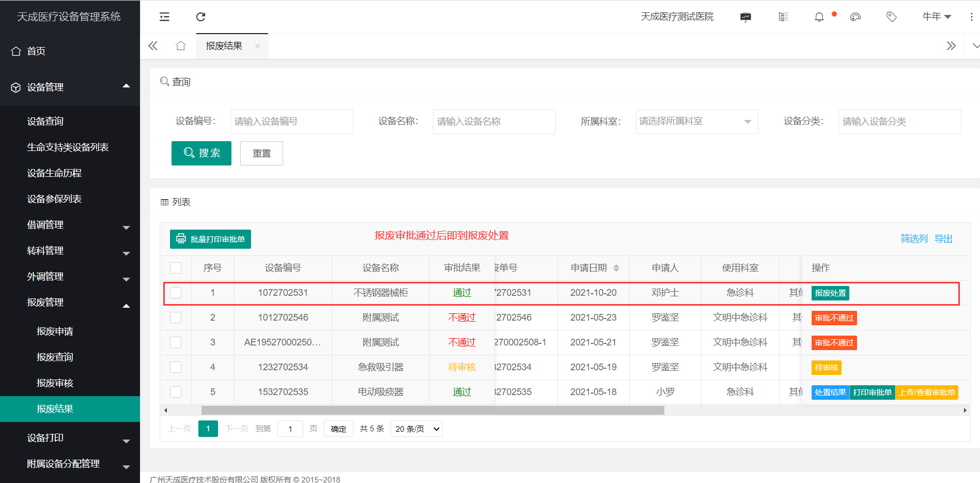Click the 搜索 search button
Viewport: 980px width, 483px height.
point(201,153)
